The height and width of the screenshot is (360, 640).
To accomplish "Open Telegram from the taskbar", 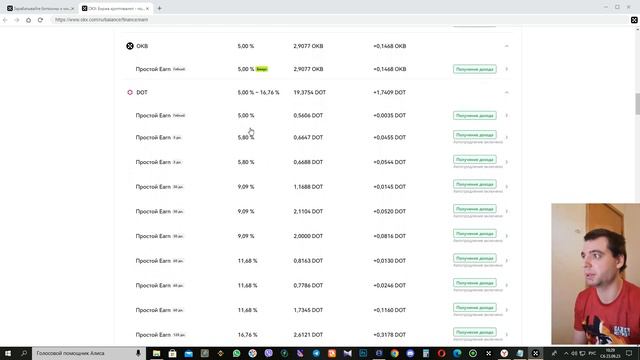I will 316,353.
